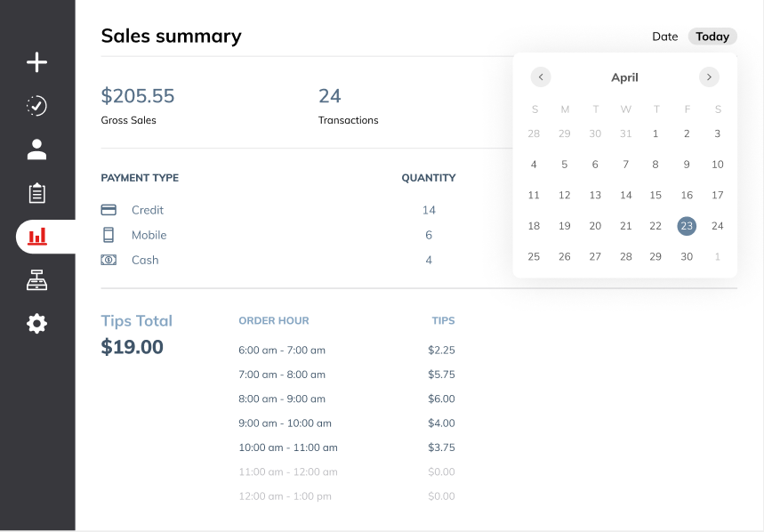The width and height of the screenshot is (764, 532).
Task: Pick April 27 on the calendar
Action: coord(595,256)
